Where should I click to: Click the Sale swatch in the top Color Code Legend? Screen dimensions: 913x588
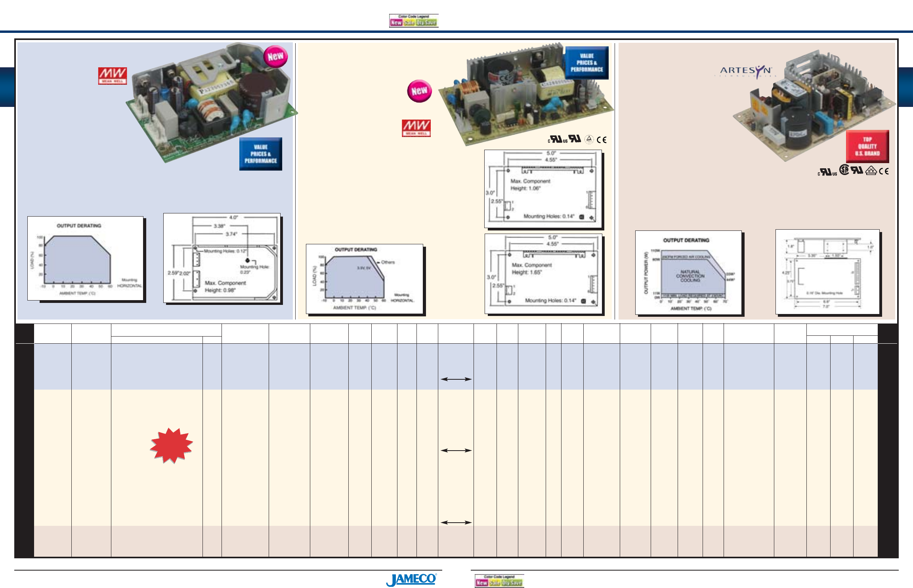(409, 23)
